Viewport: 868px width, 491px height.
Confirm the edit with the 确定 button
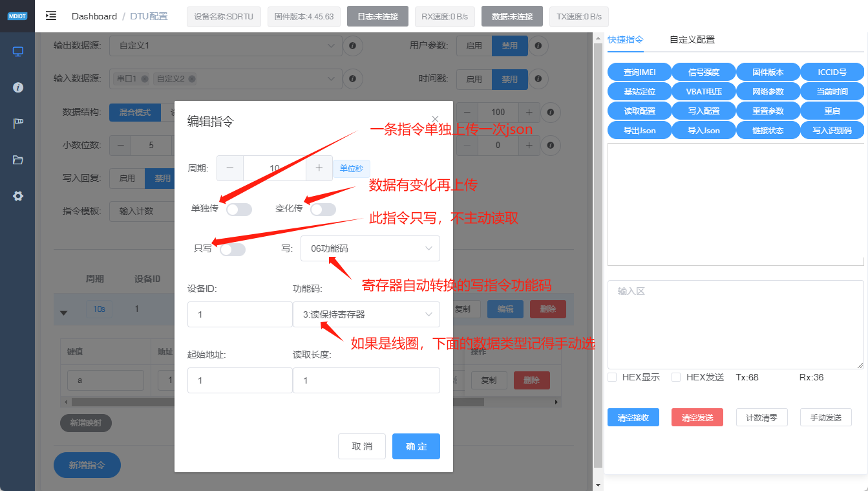pyautogui.click(x=416, y=446)
